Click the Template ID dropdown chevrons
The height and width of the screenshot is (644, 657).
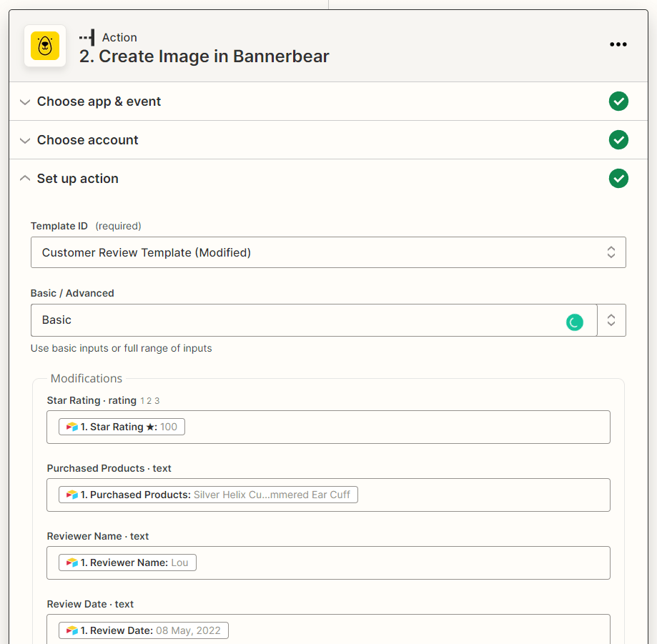click(x=611, y=252)
